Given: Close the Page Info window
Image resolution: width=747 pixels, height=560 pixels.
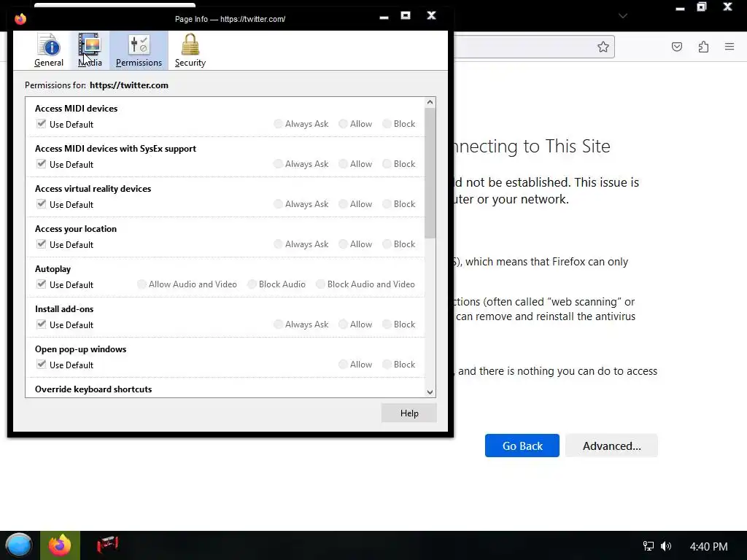Looking at the screenshot, I should 432,16.
